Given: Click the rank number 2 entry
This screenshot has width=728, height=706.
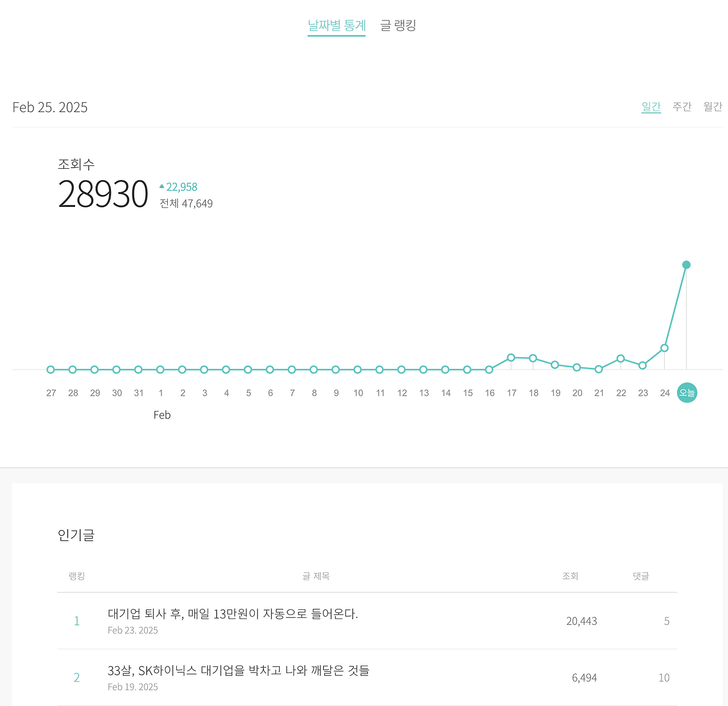Looking at the screenshot, I should pyautogui.click(x=77, y=678).
